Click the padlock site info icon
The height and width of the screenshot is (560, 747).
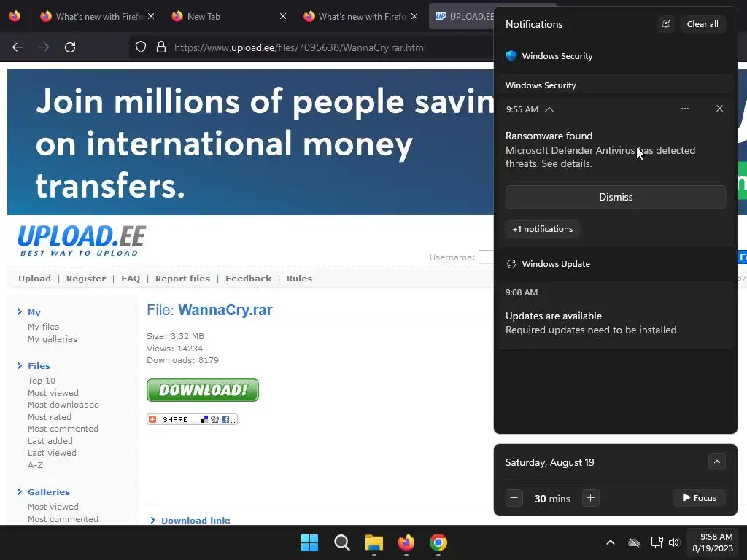click(x=161, y=47)
